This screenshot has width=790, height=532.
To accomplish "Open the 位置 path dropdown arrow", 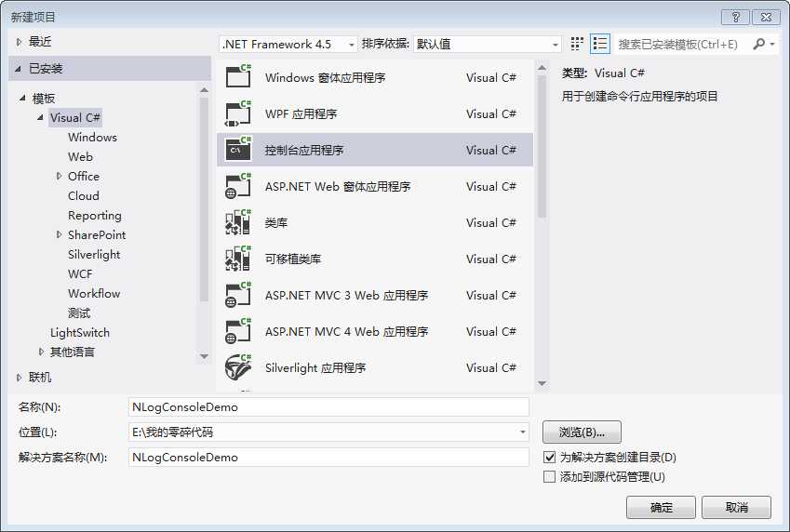I will coord(522,432).
